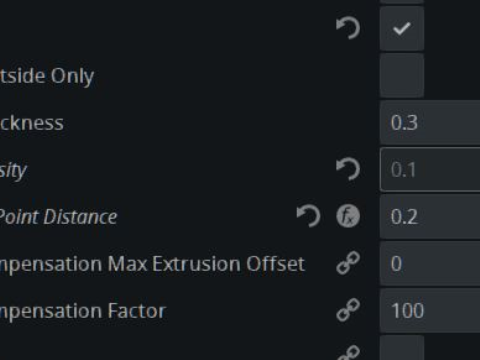Open the fx formula icon for Point Distance
This screenshot has height=360, width=480.
click(x=348, y=216)
